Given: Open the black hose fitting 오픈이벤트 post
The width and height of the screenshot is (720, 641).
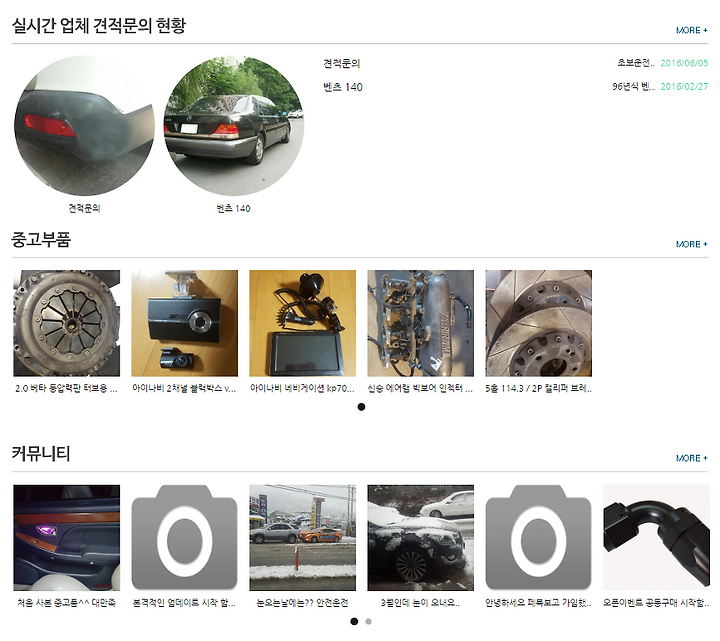Looking at the screenshot, I should pyautogui.click(x=657, y=538).
